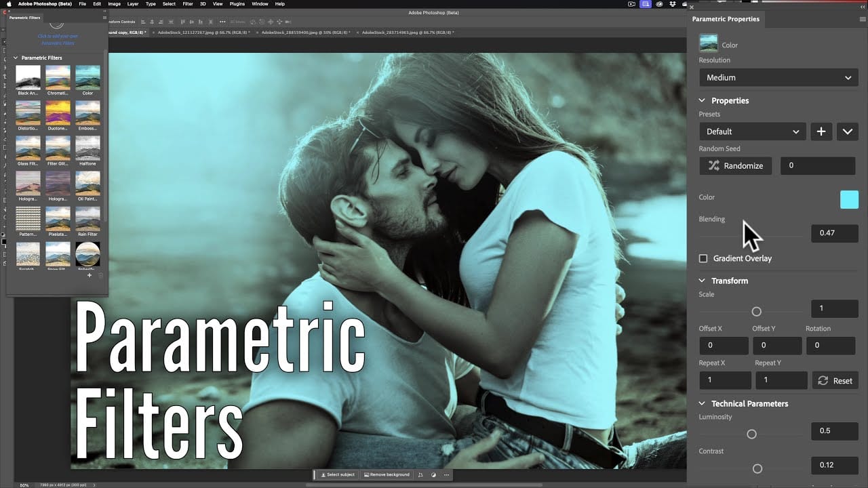The image size is (868, 488).
Task: Click the Reset transform button
Action: [x=835, y=381]
